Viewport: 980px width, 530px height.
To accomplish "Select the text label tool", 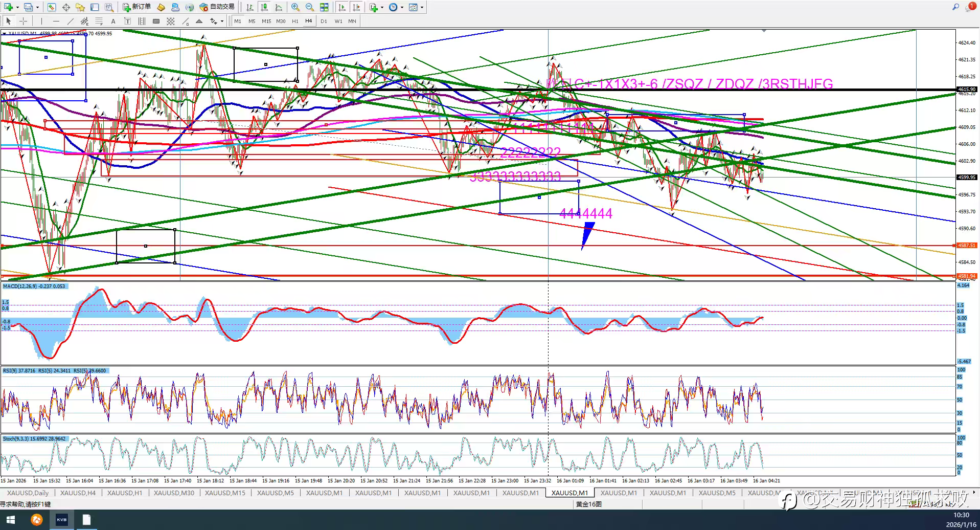I will [x=113, y=21].
